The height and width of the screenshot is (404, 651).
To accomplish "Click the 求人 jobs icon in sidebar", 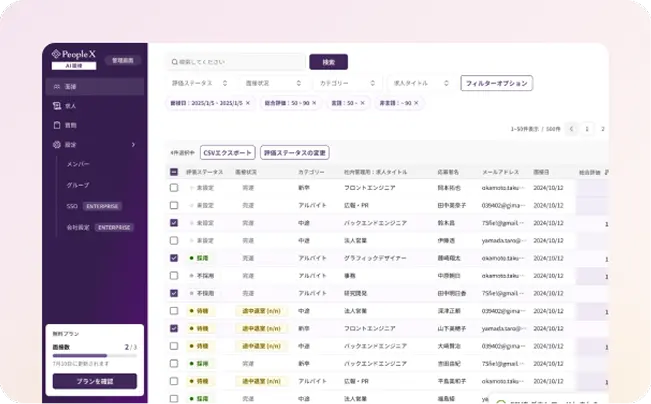I will tap(57, 106).
